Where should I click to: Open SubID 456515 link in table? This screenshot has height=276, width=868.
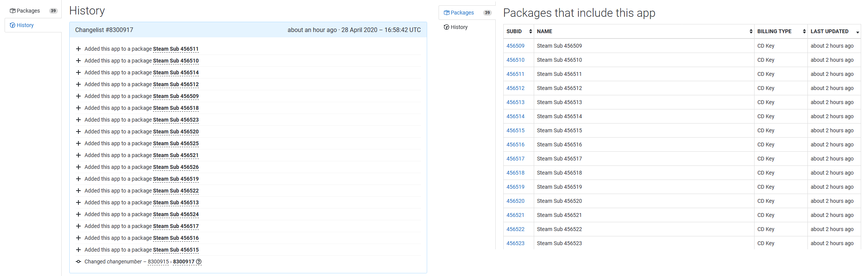tap(515, 130)
